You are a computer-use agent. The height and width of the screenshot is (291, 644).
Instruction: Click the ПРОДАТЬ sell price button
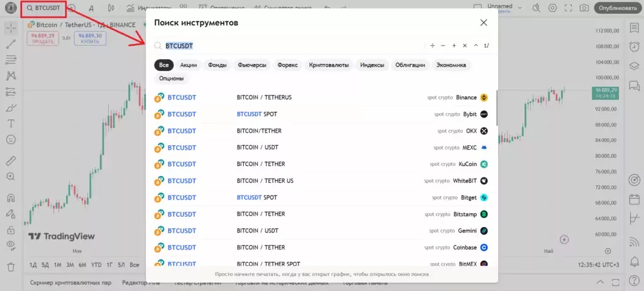click(43, 38)
